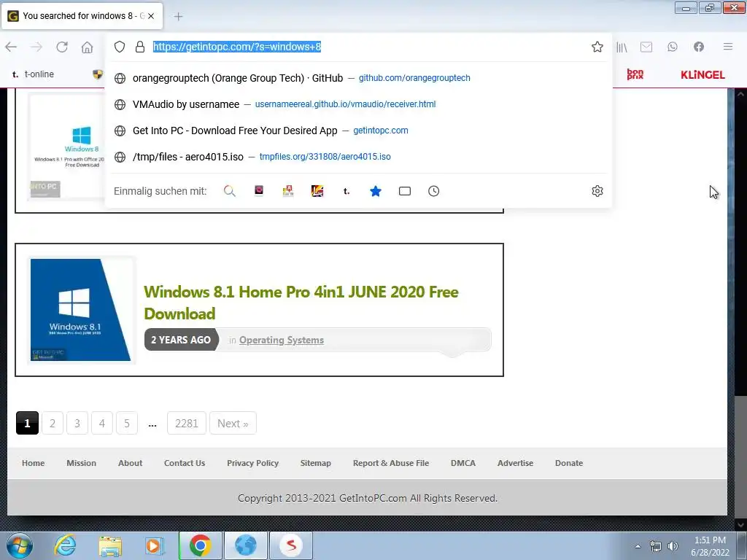Image resolution: width=747 pixels, height=560 pixels.
Task: Open the t-online bookmark
Action: click(33, 74)
